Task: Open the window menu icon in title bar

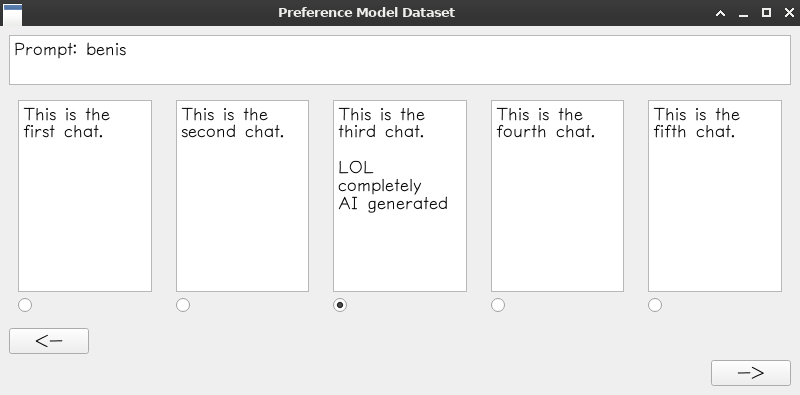Action: point(12,14)
